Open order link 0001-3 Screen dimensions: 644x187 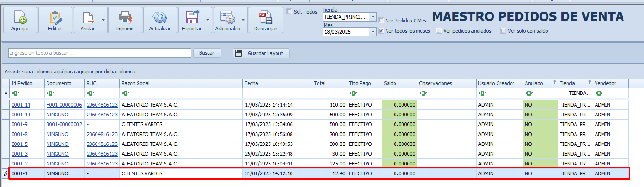pyautogui.click(x=20, y=154)
